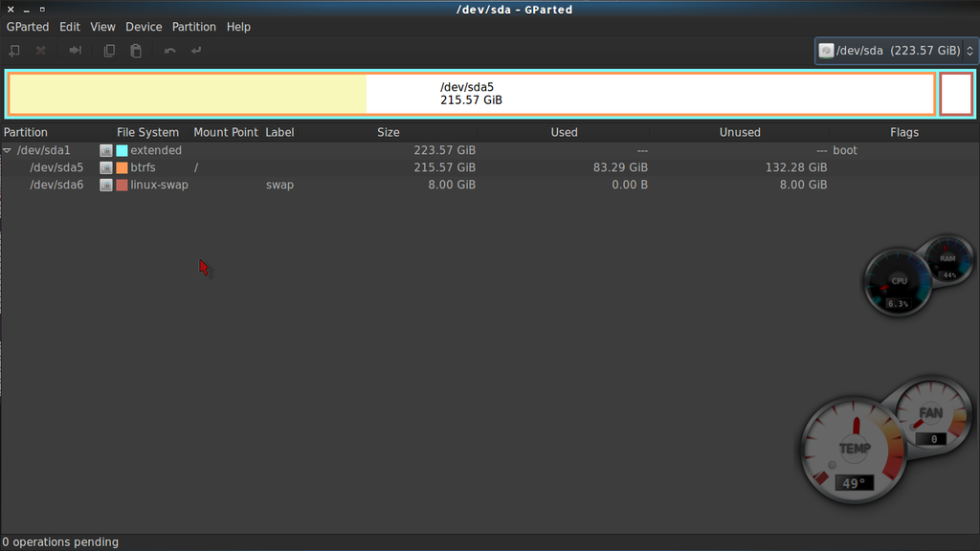Select the /dev/sda5 partition row
This screenshot has width=980, height=551.
[x=490, y=167]
